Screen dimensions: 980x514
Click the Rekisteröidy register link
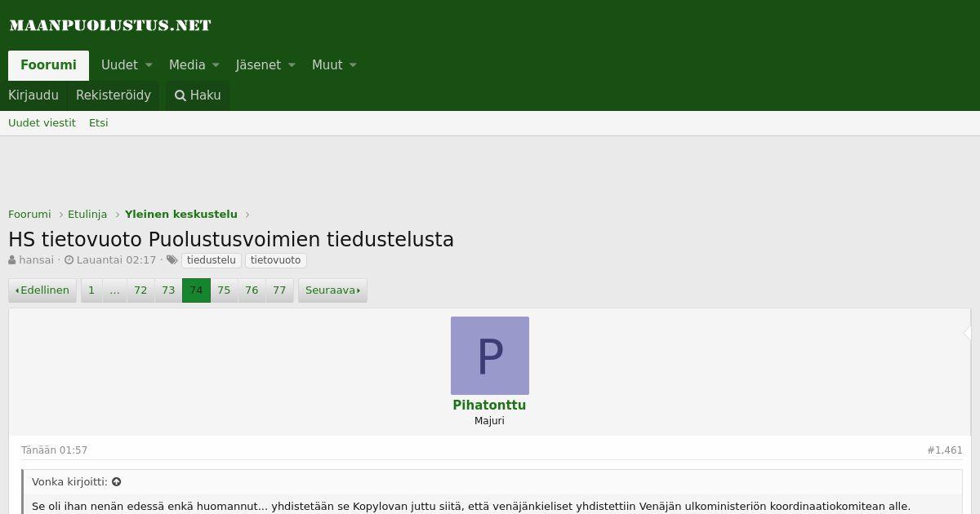click(x=114, y=95)
